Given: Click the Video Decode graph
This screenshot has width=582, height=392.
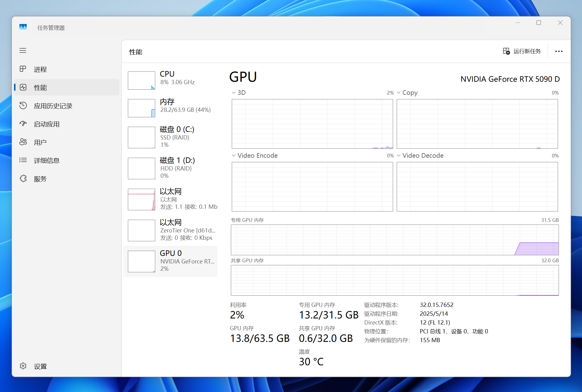Looking at the screenshot, I should click(477, 187).
